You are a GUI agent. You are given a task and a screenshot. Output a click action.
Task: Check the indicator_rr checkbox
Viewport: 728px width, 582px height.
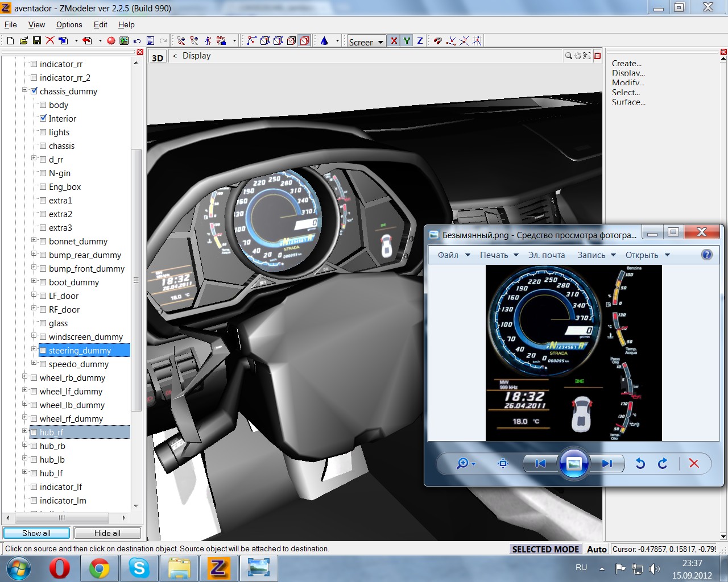(34, 64)
